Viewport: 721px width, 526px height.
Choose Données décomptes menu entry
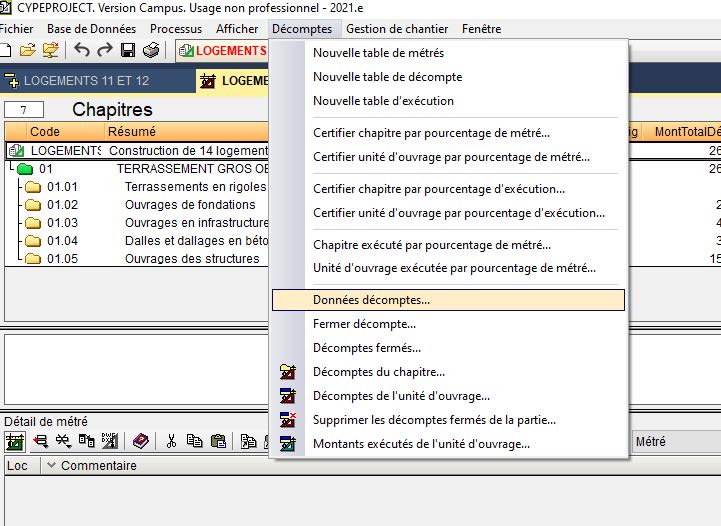(371, 299)
